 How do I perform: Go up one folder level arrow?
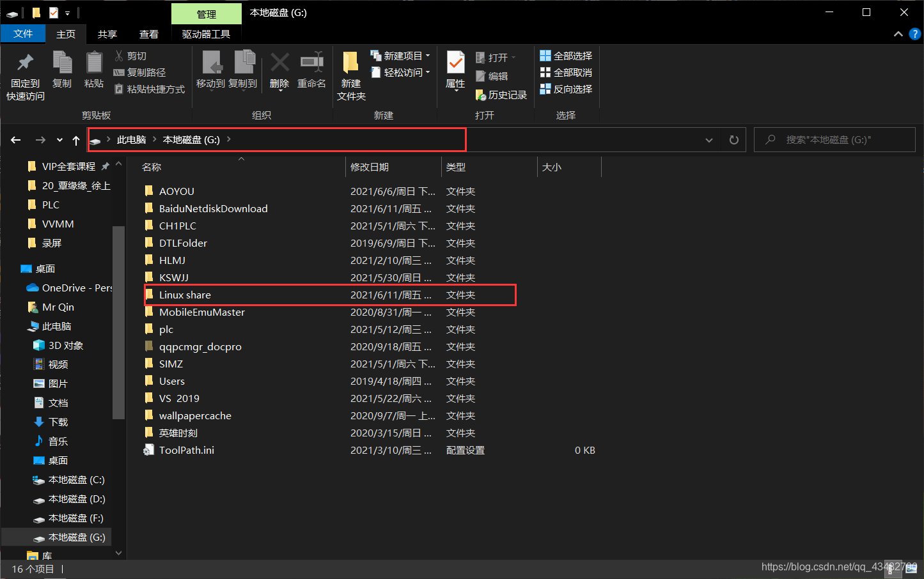click(x=76, y=140)
